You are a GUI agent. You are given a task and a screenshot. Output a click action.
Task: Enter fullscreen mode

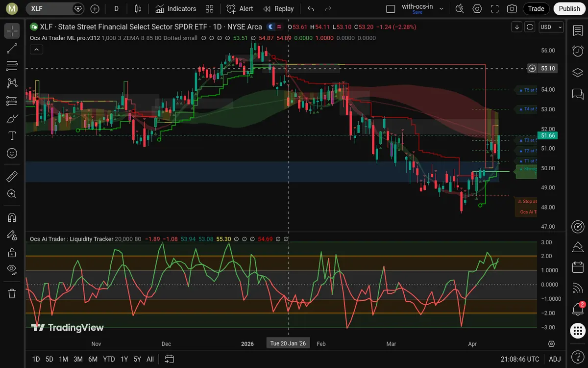click(x=495, y=9)
